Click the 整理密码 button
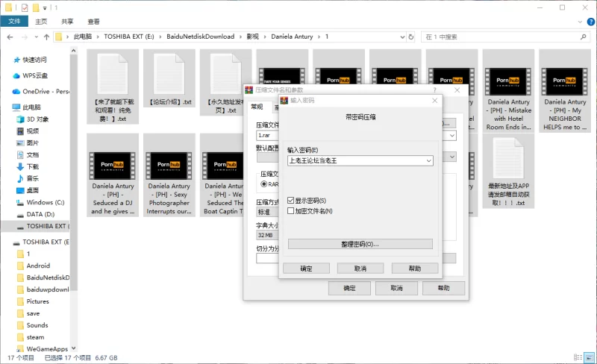 click(360, 244)
